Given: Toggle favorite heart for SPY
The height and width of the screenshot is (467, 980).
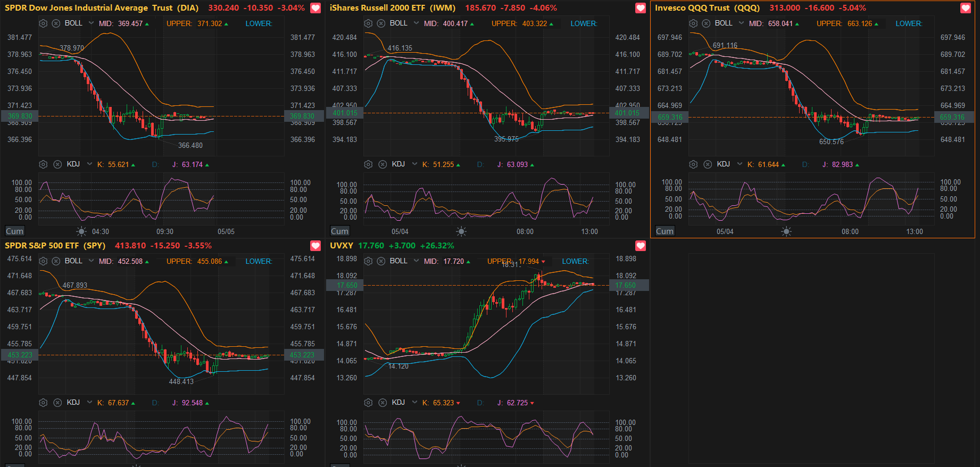Looking at the screenshot, I should [315, 246].
